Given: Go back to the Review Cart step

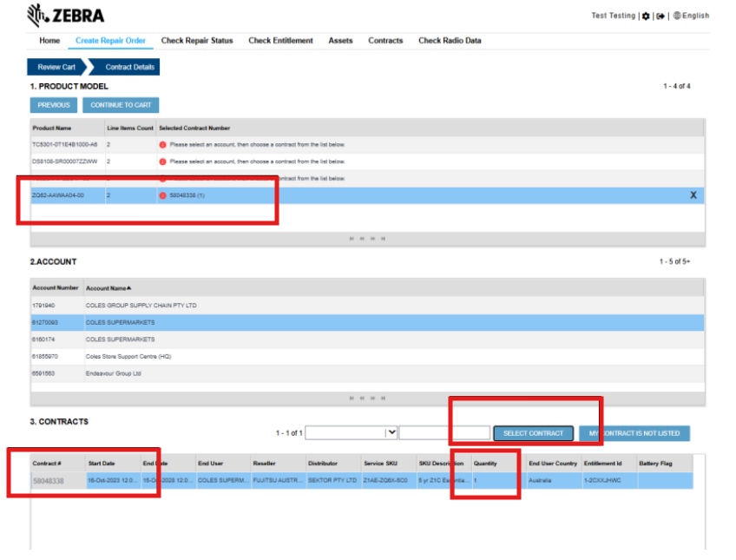Looking at the screenshot, I should click(x=56, y=67).
